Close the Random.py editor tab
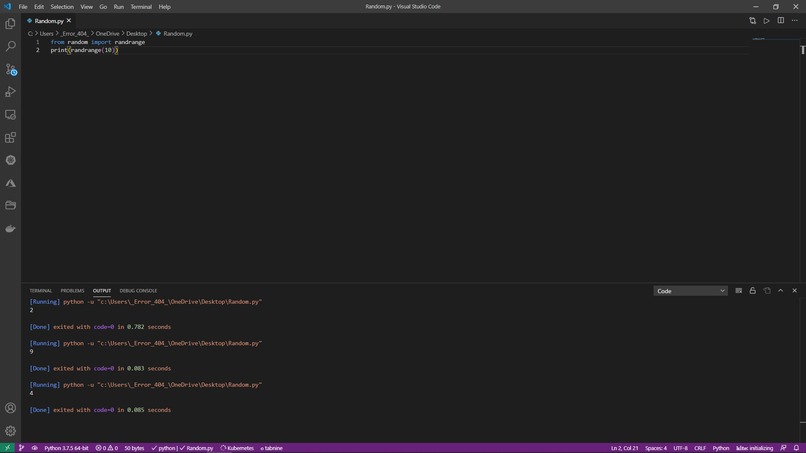The image size is (806, 453). click(x=69, y=21)
